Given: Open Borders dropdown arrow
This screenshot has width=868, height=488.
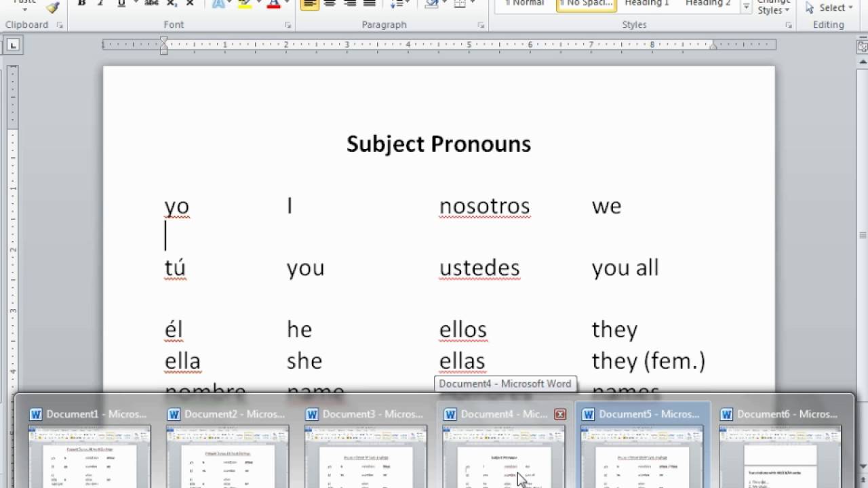Looking at the screenshot, I should click(473, 3).
